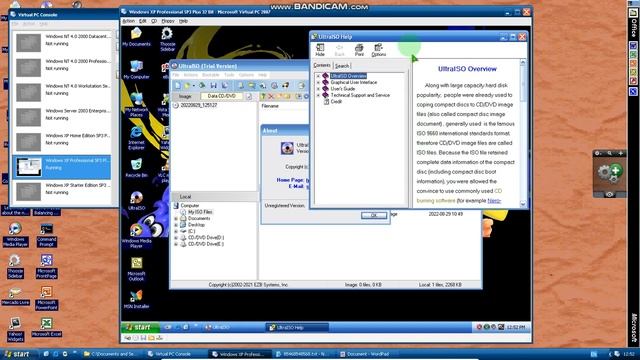Screen dimensions: 640x360
Task: Click the Save icon in UltraISO toolbar
Action: pyautogui.click(x=213, y=85)
